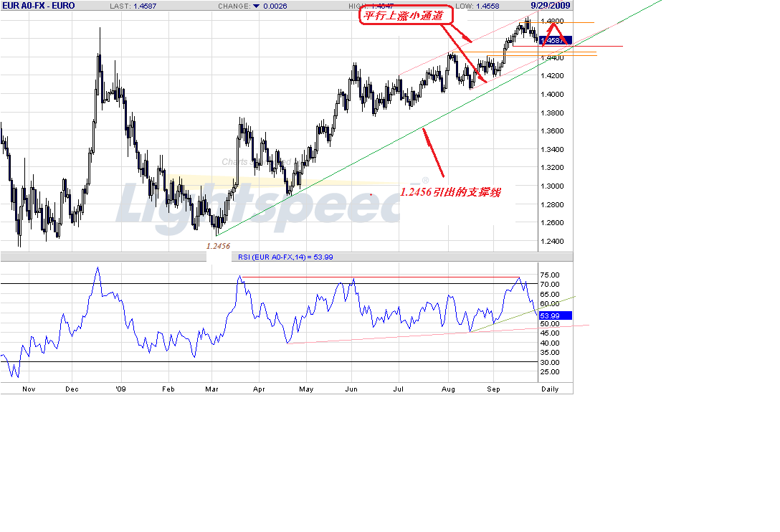This screenshot has height=532, width=780.
Task: Click the 75.00 RSI axis label
Action: pyautogui.click(x=550, y=275)
